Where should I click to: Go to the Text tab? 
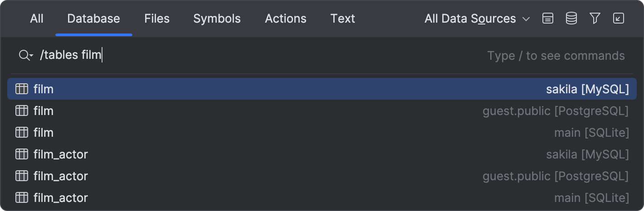[x=343, y=19]
